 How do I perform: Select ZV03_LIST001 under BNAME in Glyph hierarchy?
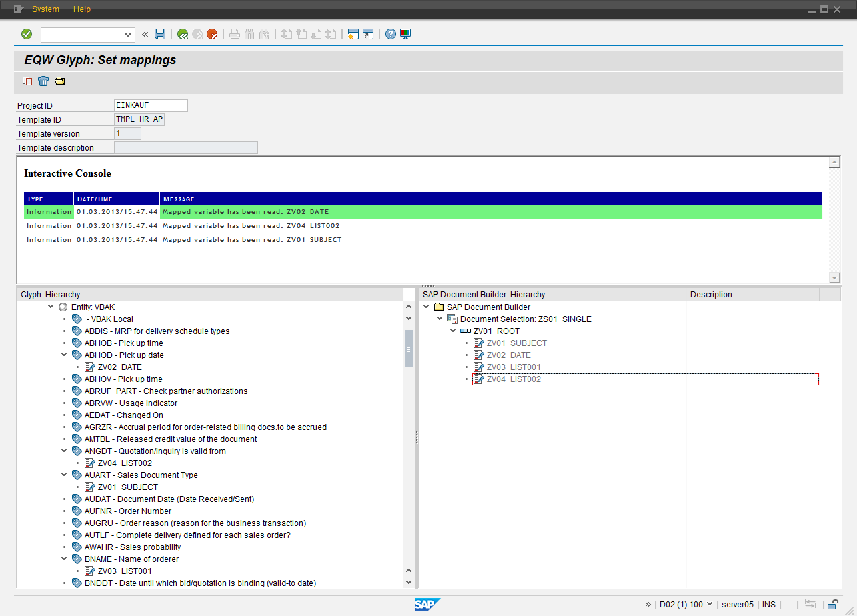point(124,571)
